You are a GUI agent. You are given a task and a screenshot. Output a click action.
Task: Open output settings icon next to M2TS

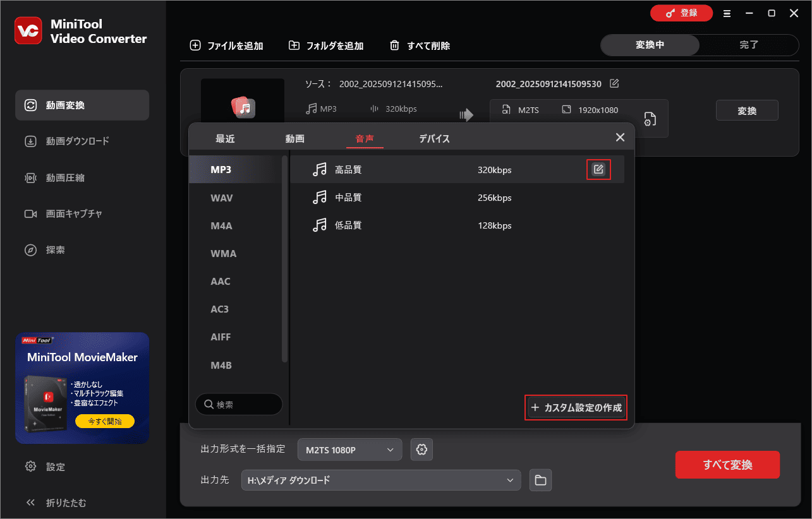[x=650, y=119]
